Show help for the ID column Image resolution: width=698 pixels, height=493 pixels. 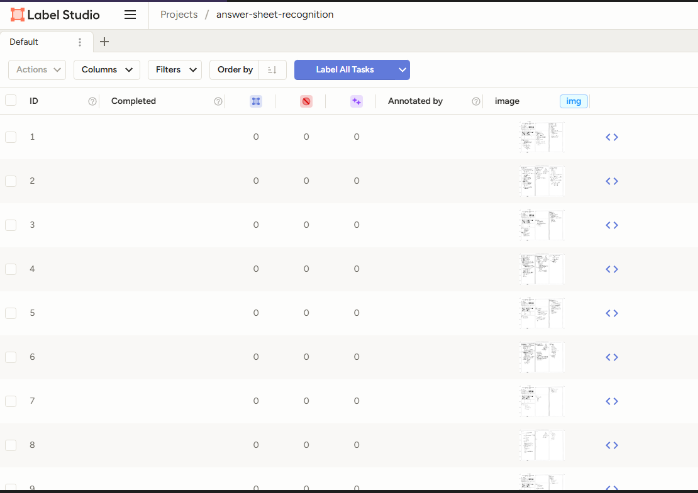[92, 101]
